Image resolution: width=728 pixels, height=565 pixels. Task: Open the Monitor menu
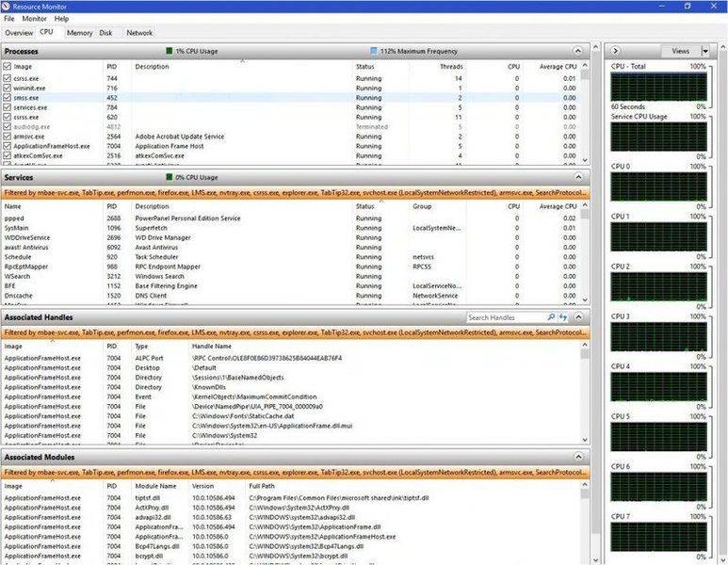pyautogui.click(x=34, y=19)
